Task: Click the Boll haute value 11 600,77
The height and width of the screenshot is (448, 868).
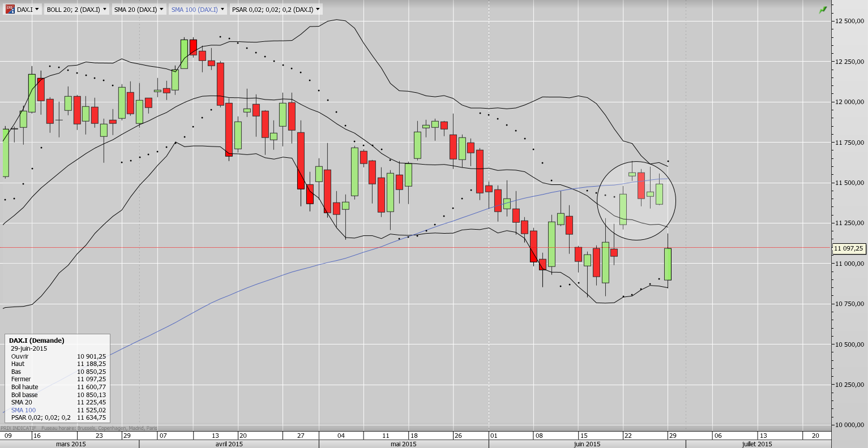Action: tap(92, 387)
